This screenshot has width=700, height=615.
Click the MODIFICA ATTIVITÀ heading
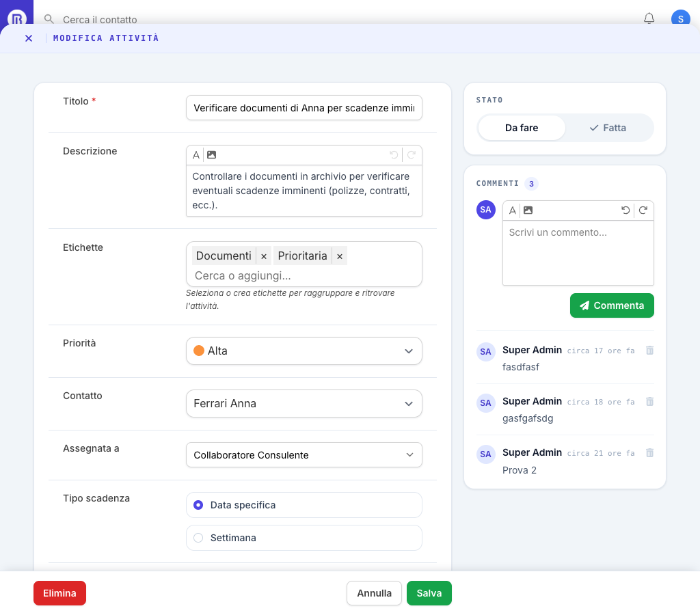coord(106,38)
